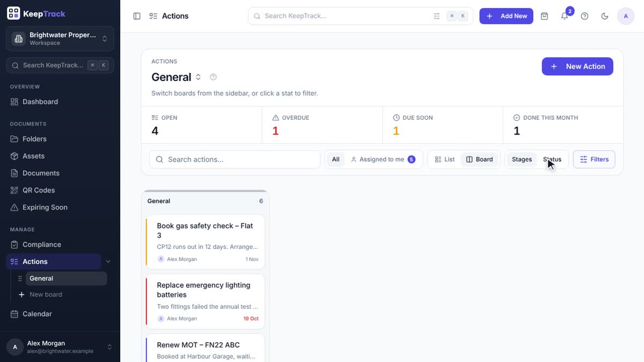Filter by the Open stat
Image resolution: width=644 pixels, height=362 pixels.
[x=202, y=125]
